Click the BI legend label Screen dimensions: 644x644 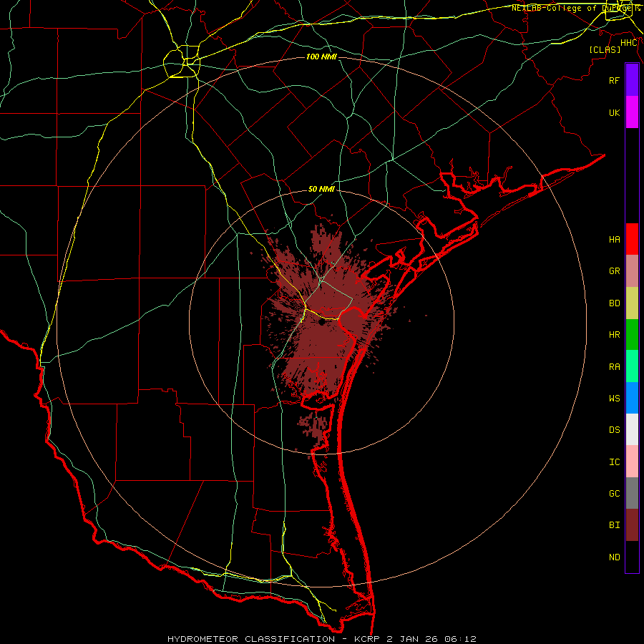(x=614, y=525)
